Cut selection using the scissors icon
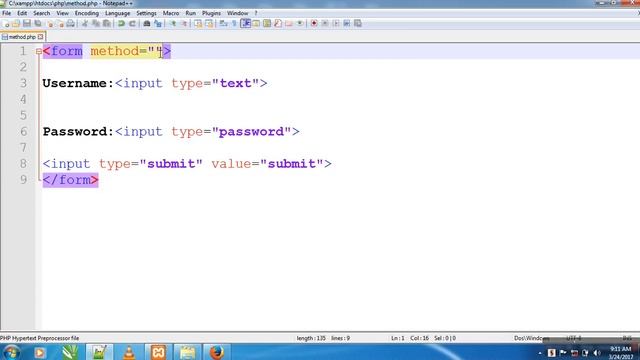 (85, 24)
